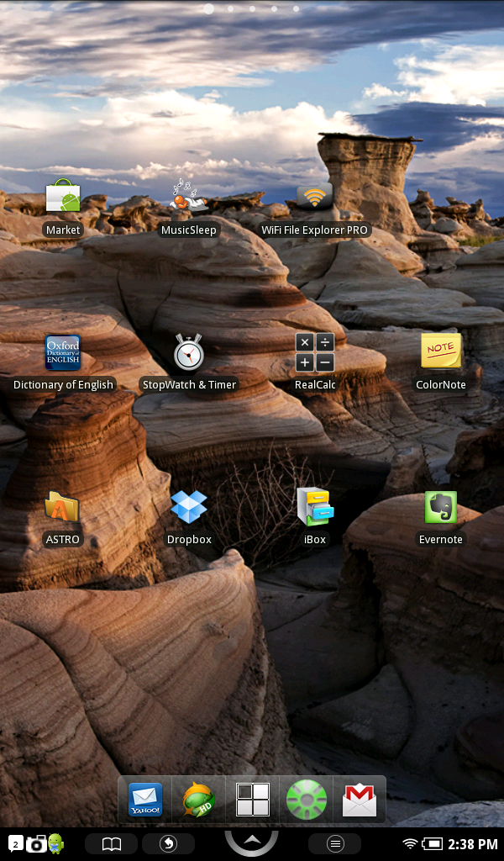Open Gmail from the dock

tap(360, 800)
